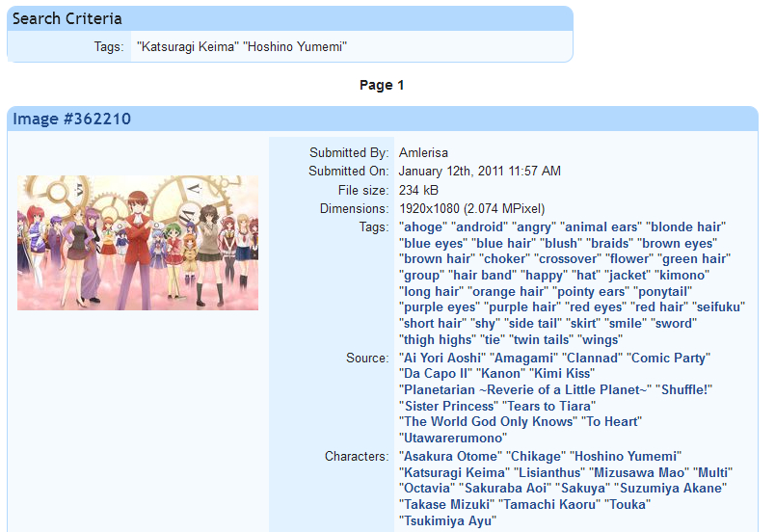
Task: Open the "pointy ears" tag
Action: pos(590,291)
